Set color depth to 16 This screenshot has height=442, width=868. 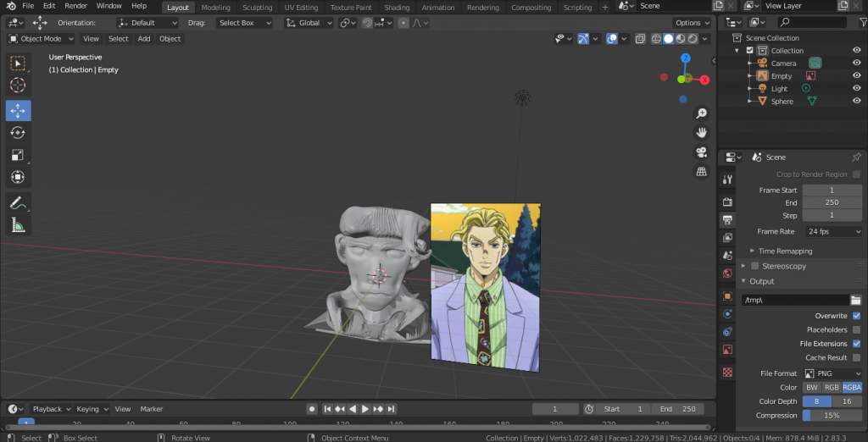click(x=847, y=401)
